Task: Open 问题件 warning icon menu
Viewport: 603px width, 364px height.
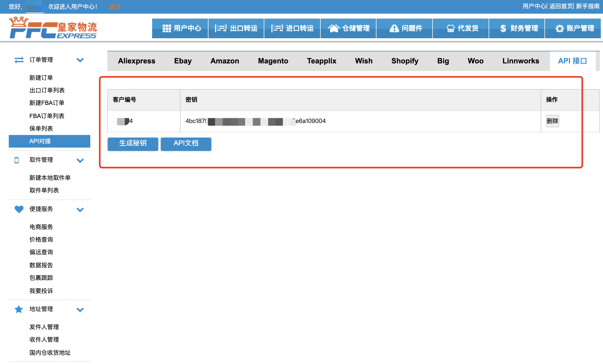Action: (x=394, y=28)
